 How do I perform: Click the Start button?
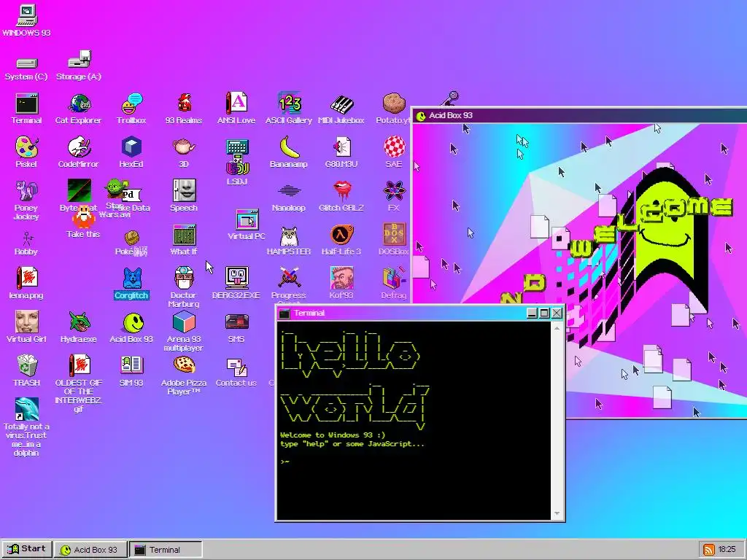[x=26, y=549]
